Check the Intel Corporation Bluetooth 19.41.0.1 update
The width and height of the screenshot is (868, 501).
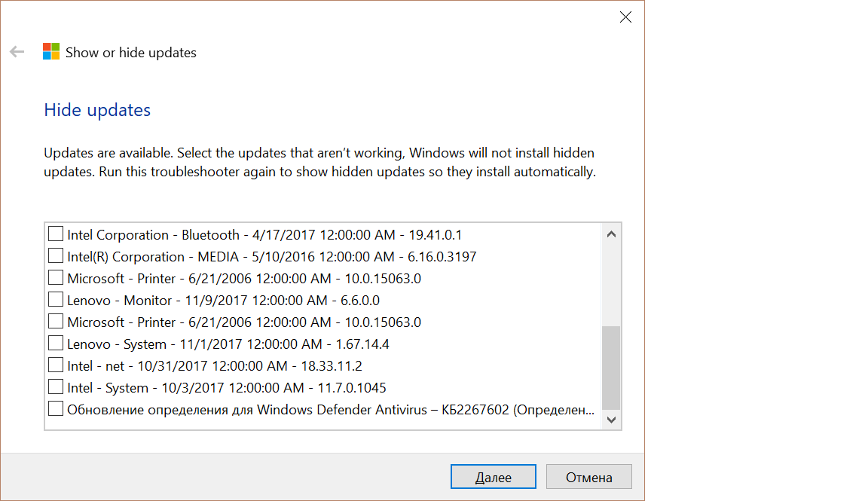pos(55,234)
